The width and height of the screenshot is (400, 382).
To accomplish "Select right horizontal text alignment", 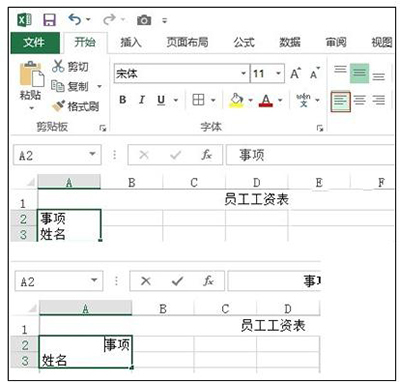I will pyautogui.click(x=379, y=100).
